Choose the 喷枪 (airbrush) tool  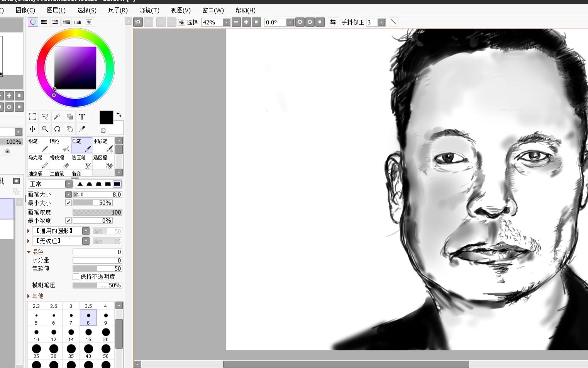coord(60,145)
